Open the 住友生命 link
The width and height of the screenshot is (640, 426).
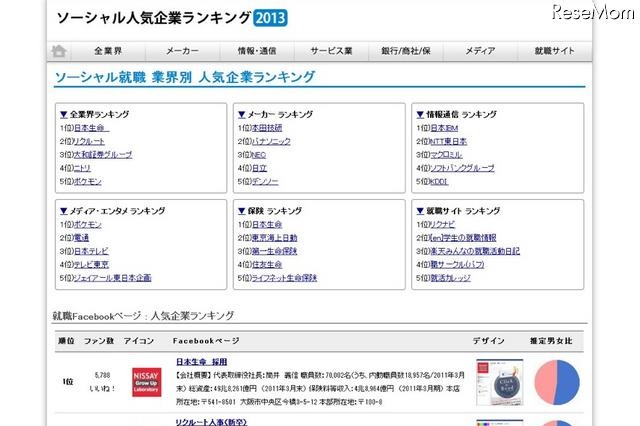coord(267,265)
